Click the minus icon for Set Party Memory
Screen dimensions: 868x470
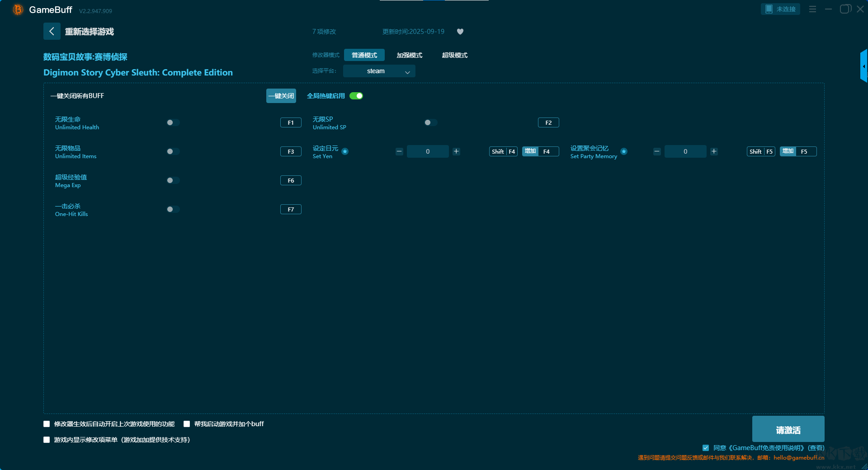[x=657, y=151]
